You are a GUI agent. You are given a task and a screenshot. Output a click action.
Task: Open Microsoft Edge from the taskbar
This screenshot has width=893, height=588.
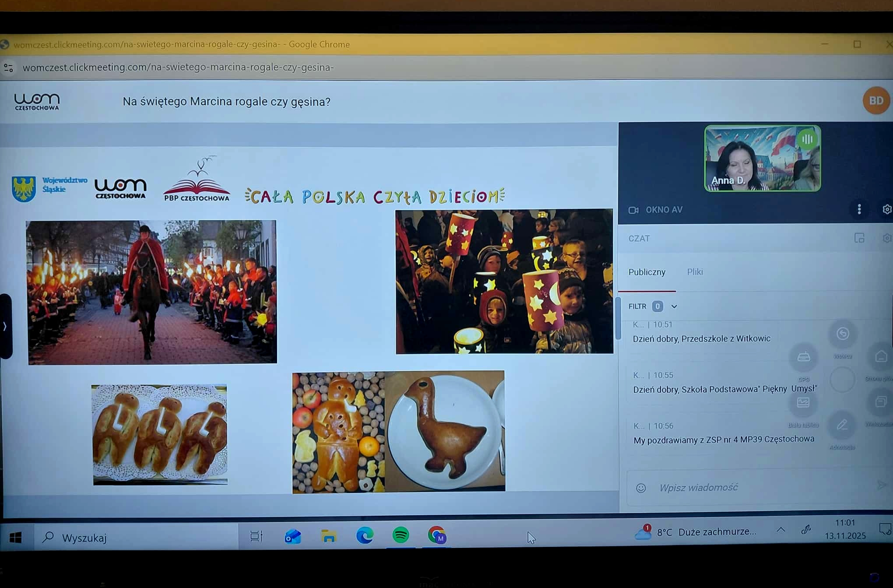click(365, 535)
